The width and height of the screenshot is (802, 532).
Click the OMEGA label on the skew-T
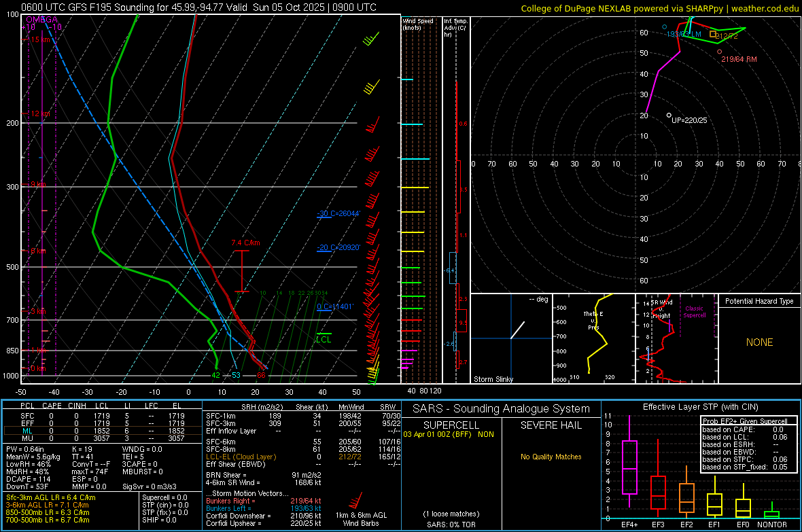(x=42, y=20)
